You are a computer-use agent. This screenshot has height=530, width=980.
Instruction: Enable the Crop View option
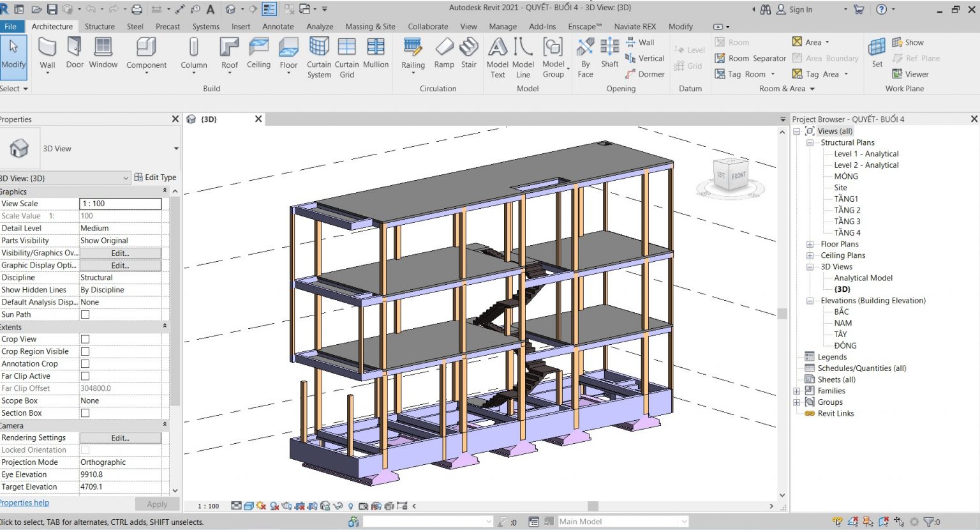(85, 338)
